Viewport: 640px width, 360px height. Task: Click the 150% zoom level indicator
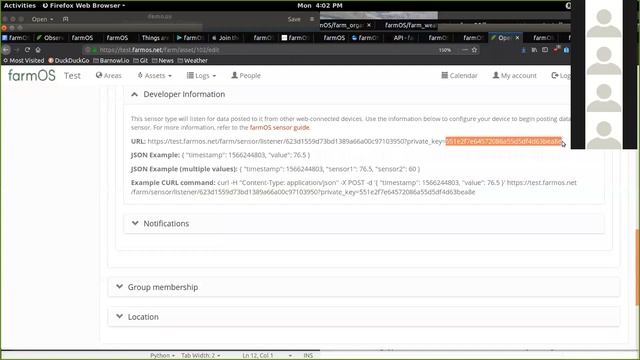click(x=445, y=50)
